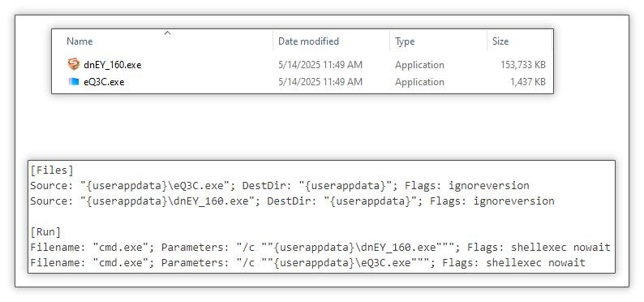Viewport: 644px width, 302px height.
Task: Sort by the Date modified column header
Action: point(308,41)
